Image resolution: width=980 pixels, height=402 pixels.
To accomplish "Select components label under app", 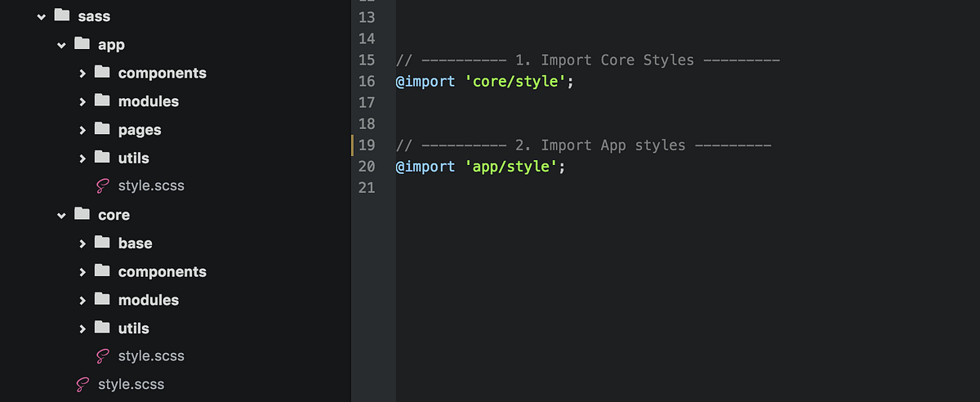I will (x=163, y=74).
